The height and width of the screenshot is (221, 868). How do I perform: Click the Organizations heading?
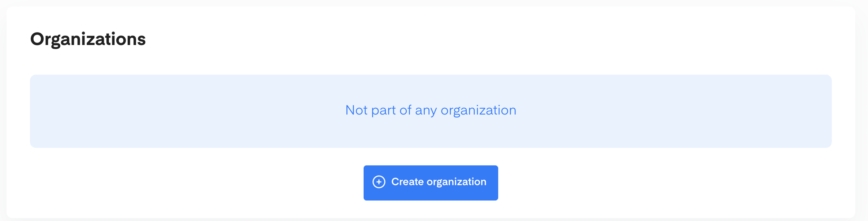pos(88,39)
